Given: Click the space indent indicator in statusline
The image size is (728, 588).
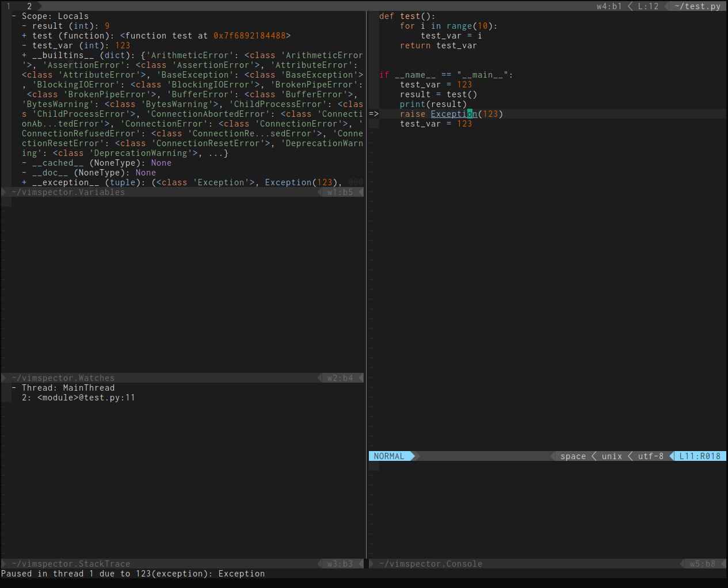Looking at the screenshot, I should tap(573, 456).
